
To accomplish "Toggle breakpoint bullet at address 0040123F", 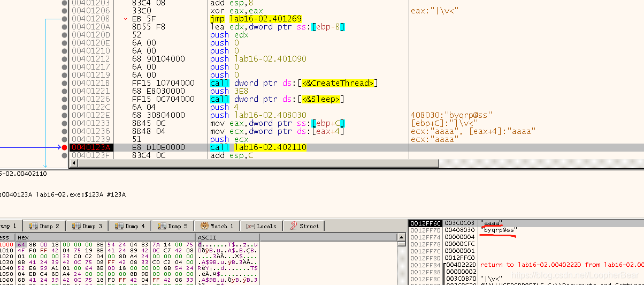I will tap(65, 155).
